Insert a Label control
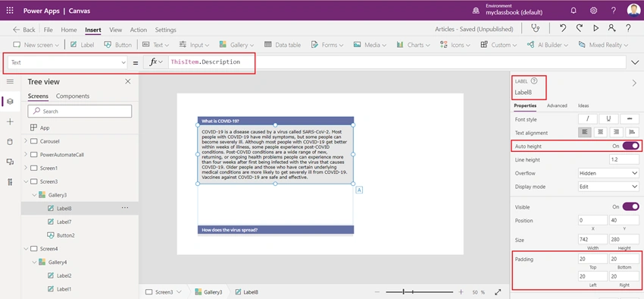Screen dimensions: 644x299 [x=82, y=45]
